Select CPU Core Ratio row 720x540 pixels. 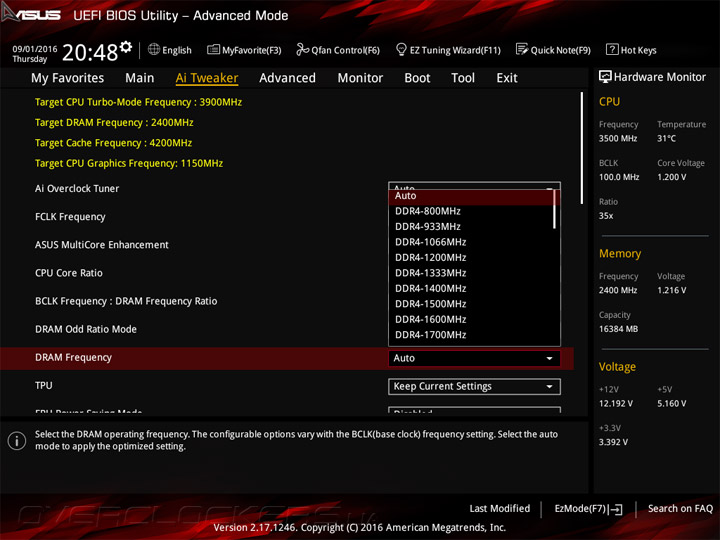(69, 273)
